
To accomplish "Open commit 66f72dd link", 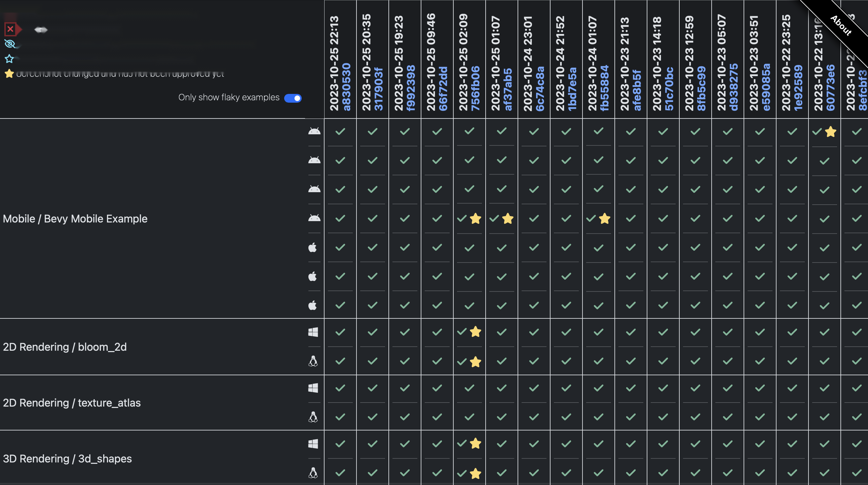I will pos(444,89).
